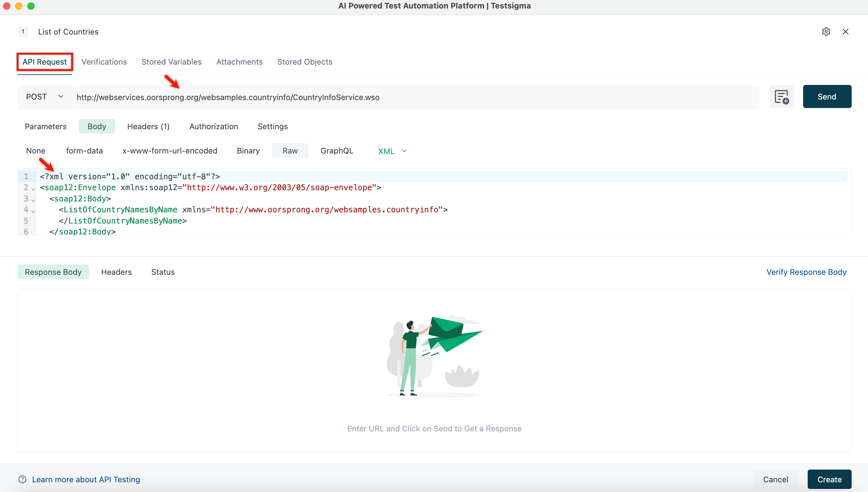Collapse the soap12:Envelope code fold on line 2
This screenshot has width=868, height=492.
tap(33, 189)
